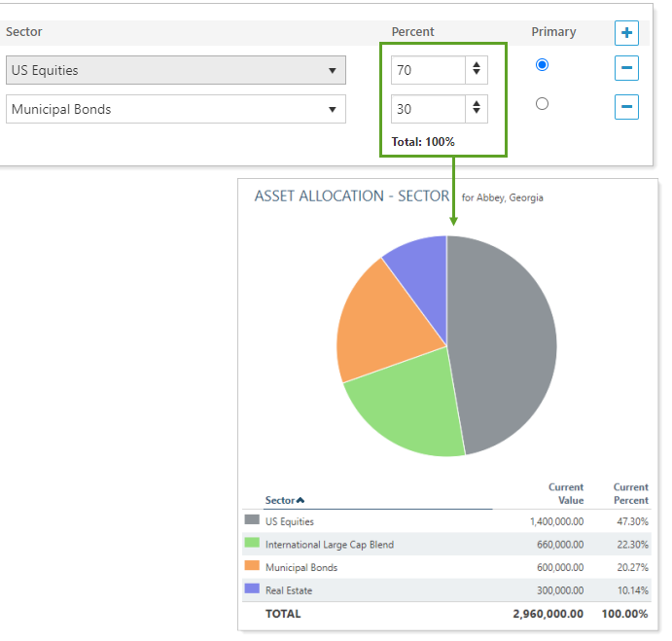Click the Current Percent column header
Viewport: 672px width, 641px height.
click(630, 493)
